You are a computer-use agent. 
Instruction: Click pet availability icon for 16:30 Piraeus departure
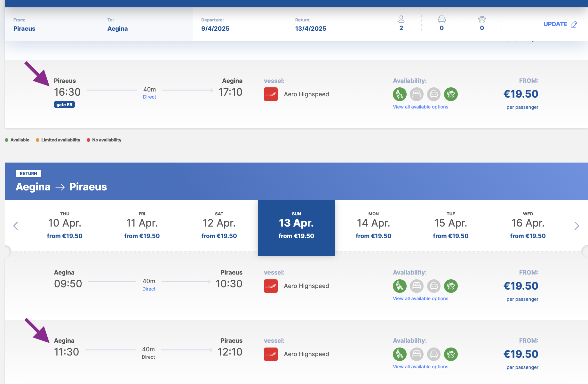pyautogui.click(x=451, y=94)
